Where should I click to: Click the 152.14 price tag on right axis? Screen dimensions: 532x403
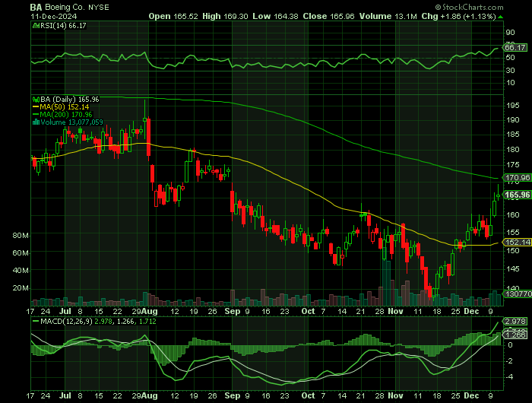(517, 242)
